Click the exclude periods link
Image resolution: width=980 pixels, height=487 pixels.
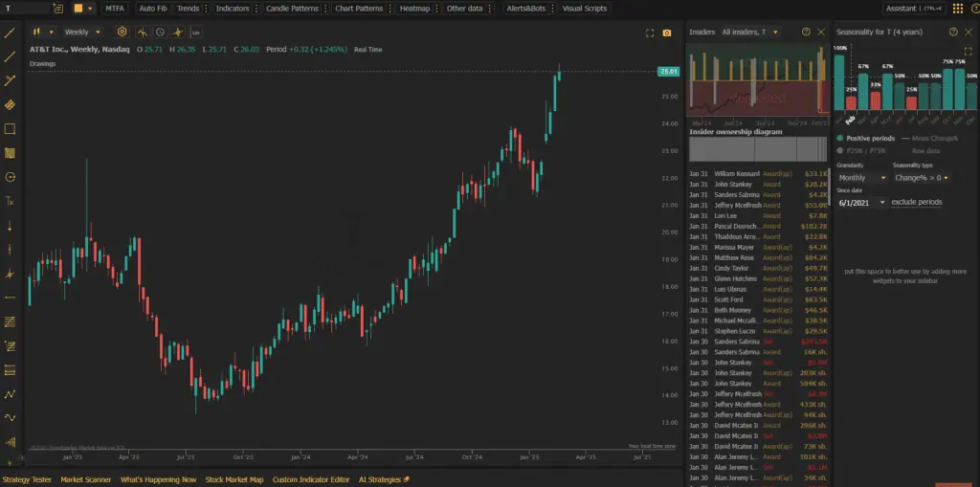click(916, 203)
